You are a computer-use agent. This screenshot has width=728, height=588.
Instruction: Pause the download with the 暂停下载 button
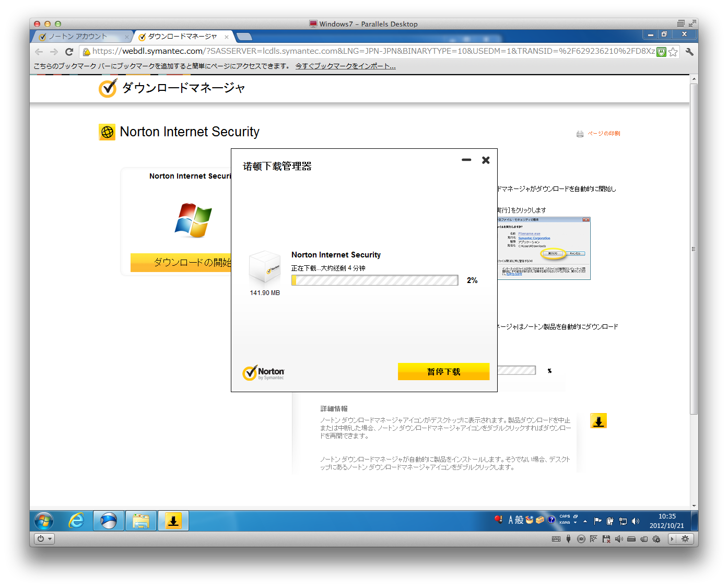[x=443, y=371]
